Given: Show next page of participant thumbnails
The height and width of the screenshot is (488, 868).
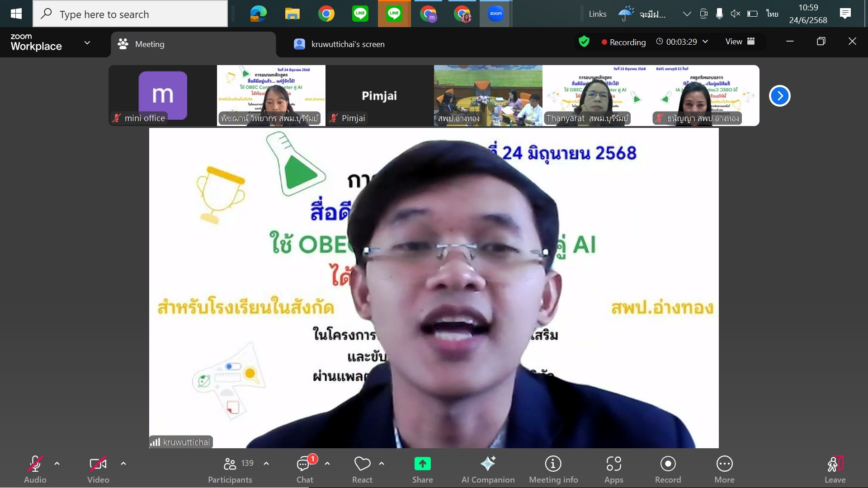Looking at the screenshot, I should coord(779,96).
